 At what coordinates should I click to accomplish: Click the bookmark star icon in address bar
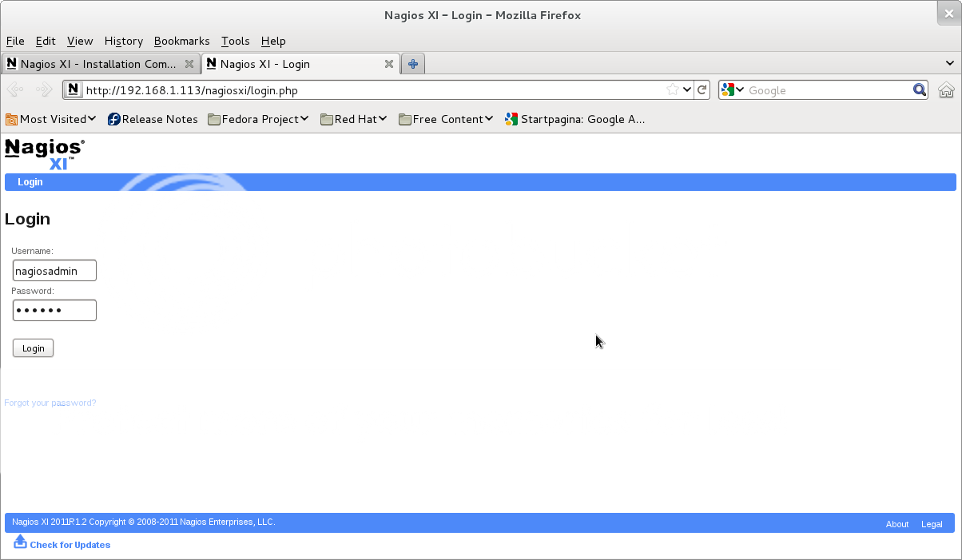[x=673, y=89]
